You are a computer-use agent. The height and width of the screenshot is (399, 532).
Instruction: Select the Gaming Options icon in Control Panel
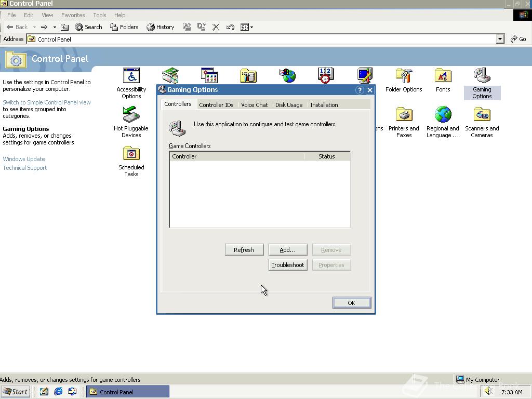(482, 83)
